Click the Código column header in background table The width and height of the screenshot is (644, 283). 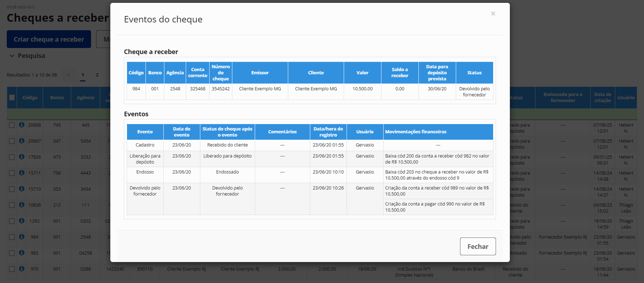30,98
